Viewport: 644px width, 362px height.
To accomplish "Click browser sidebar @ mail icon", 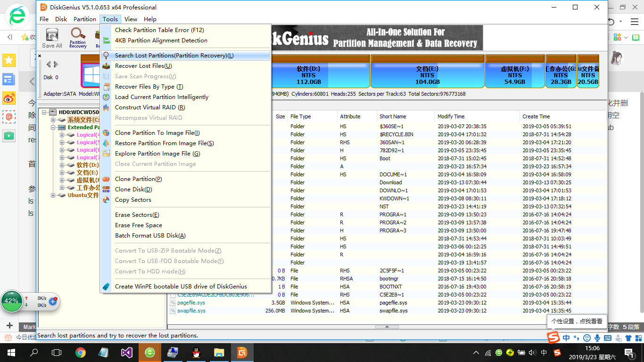I will pyautogui.click(x=9, y=116).
